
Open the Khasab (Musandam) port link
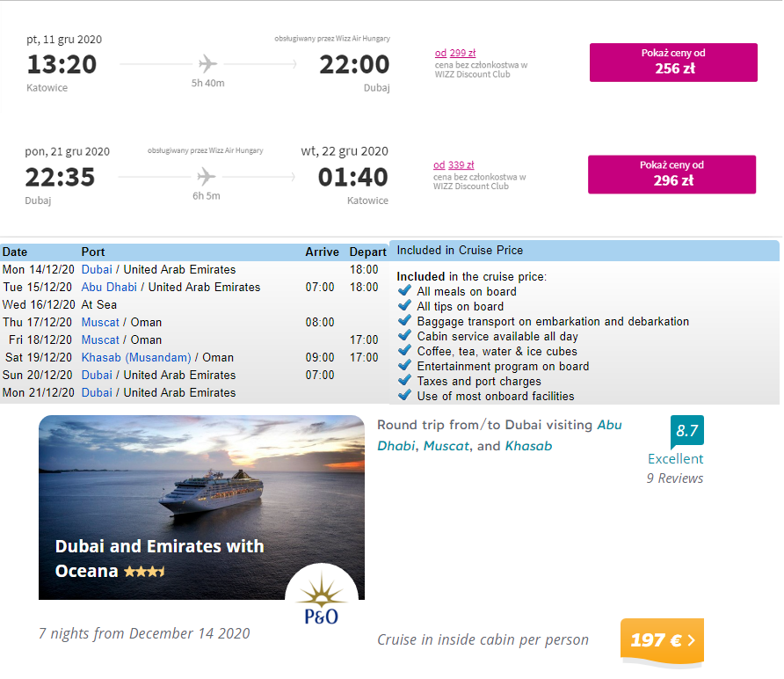click(136, 357)
